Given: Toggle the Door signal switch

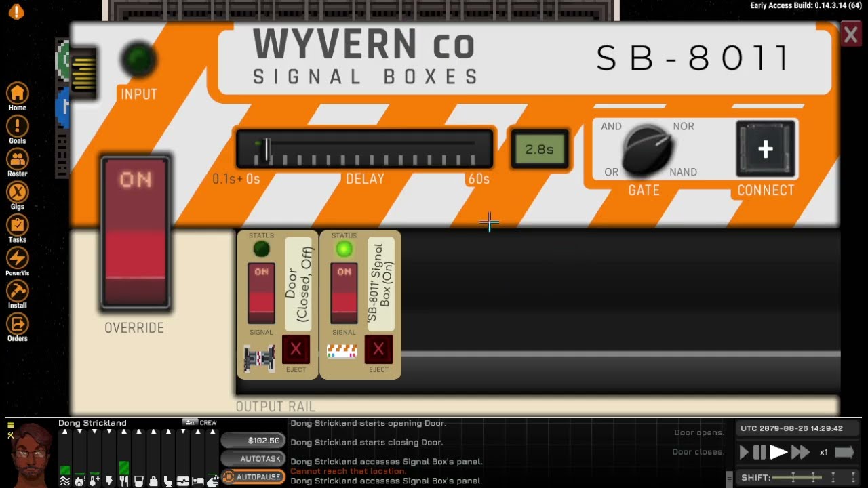Looking at the screenshot, I should 261,293.
